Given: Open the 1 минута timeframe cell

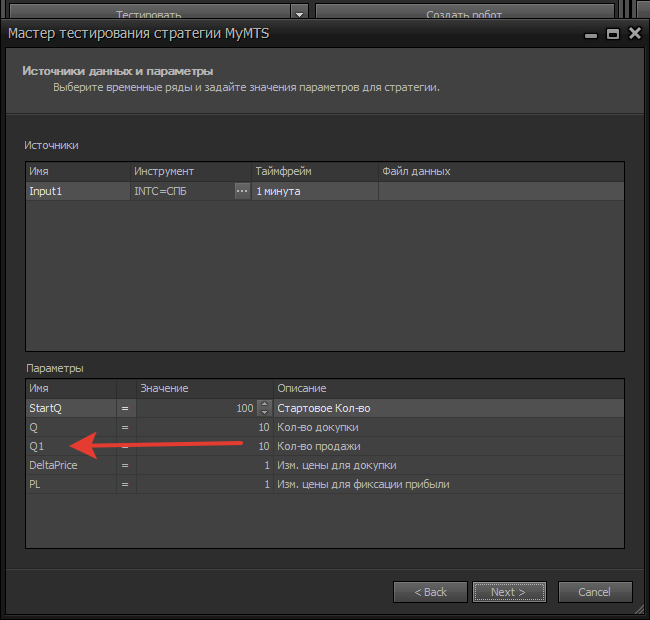Looking at the screenshot, I should [314, 191].
